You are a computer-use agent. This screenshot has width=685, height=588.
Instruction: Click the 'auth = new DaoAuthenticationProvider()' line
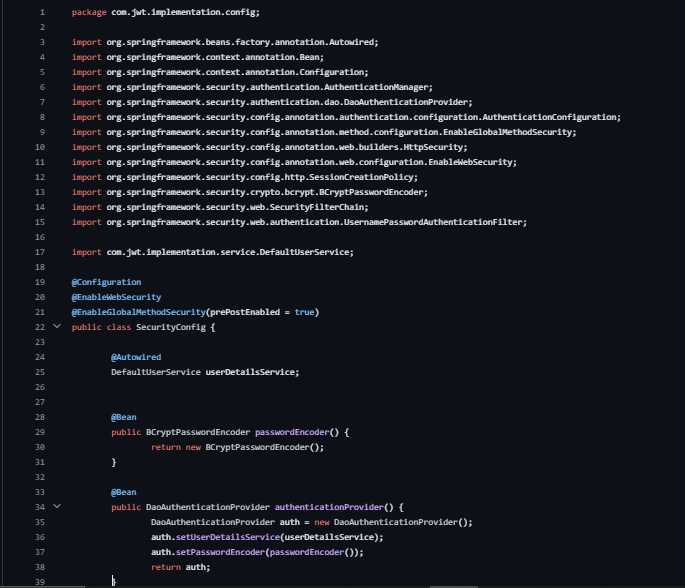311,522
